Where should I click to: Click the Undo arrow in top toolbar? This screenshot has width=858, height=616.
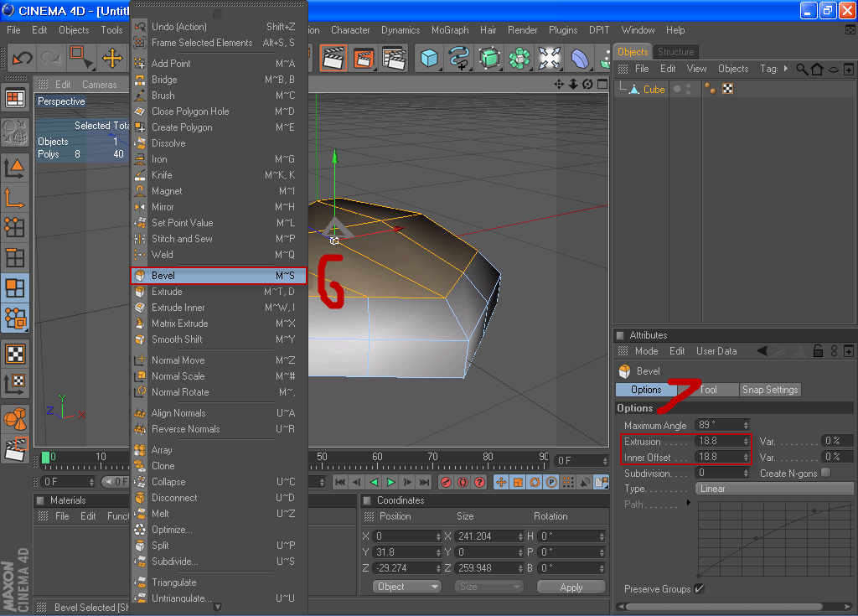point(23,58)
